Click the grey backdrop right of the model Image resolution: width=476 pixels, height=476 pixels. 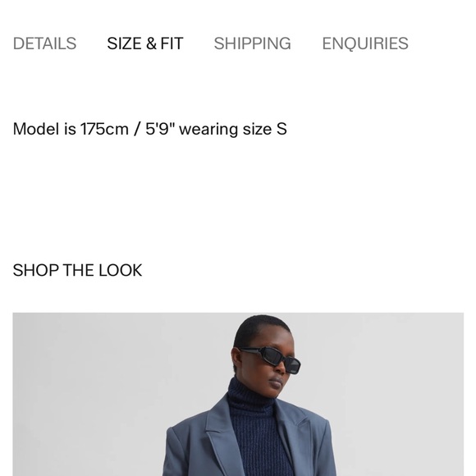click(x=398, y=395)
